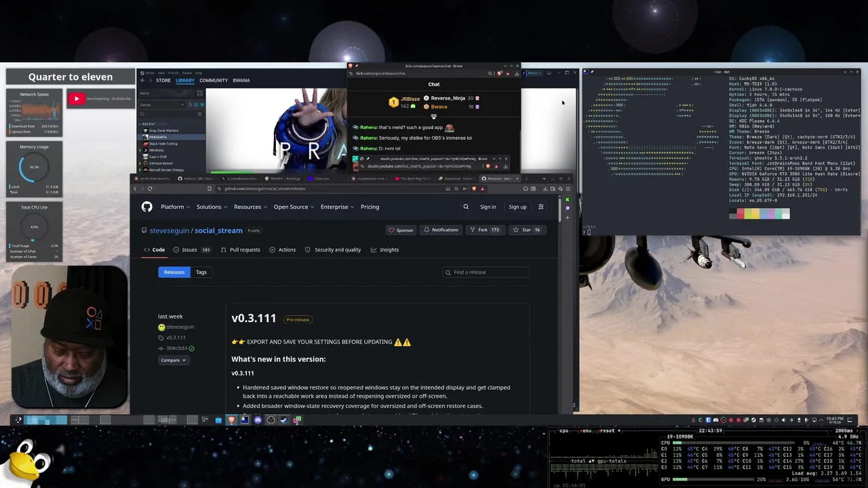This screenshot has height=488, width=868.
Task: Click the Sign in link
Action: (488, 207)
